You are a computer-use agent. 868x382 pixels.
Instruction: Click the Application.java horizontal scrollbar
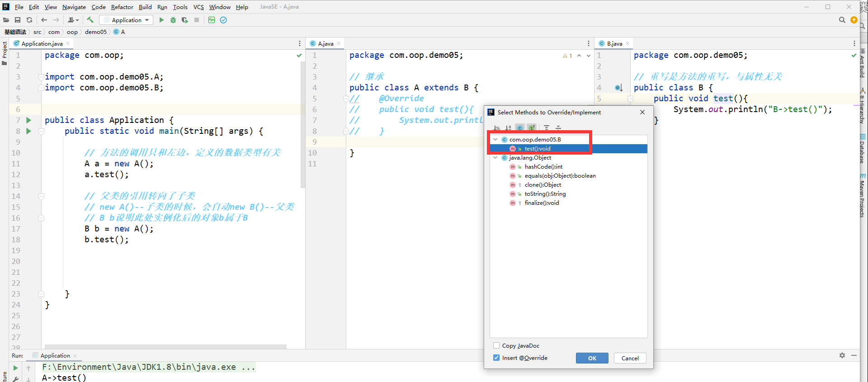(165, 347)
